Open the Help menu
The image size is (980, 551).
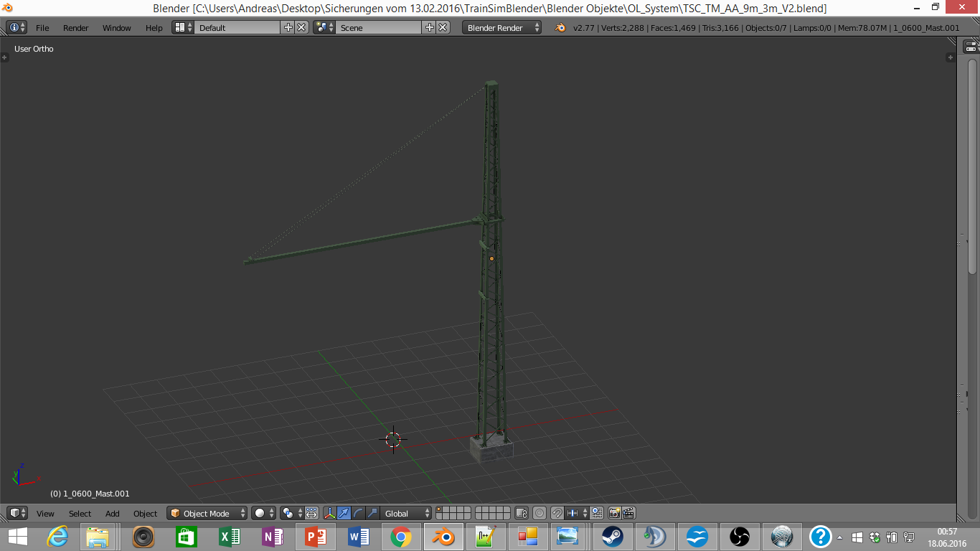(154, 28)
